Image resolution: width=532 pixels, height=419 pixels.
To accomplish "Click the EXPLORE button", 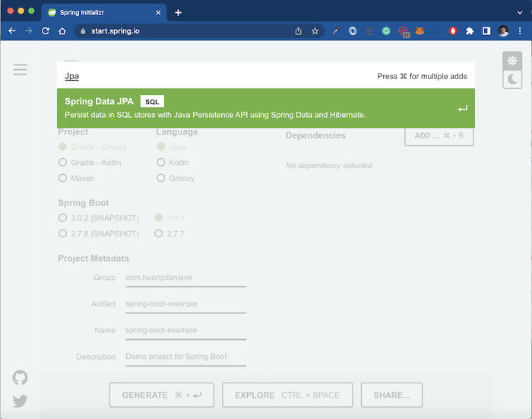I will [287, 395].
